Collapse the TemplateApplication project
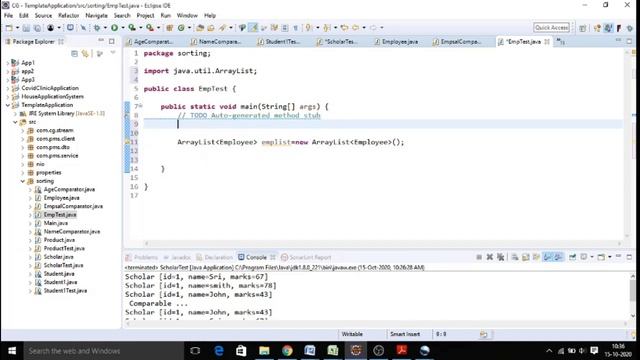Viewport: 640px width, 360px height. (8, 105)
